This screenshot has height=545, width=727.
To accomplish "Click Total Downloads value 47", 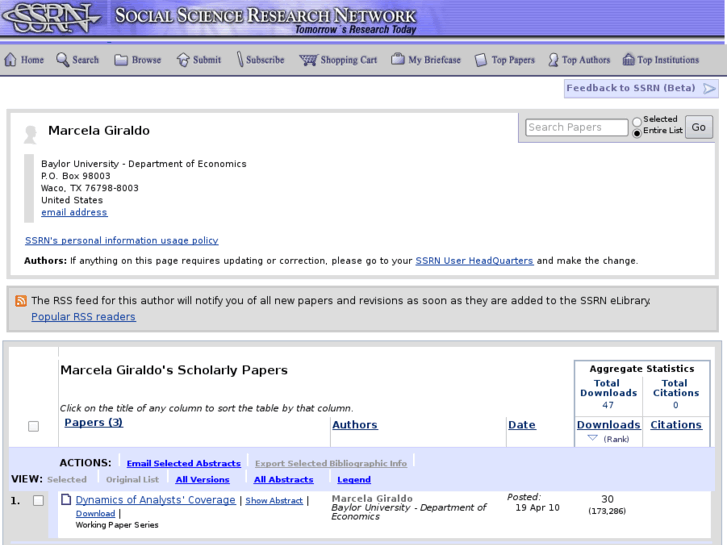I will click(x=608, y=405).
